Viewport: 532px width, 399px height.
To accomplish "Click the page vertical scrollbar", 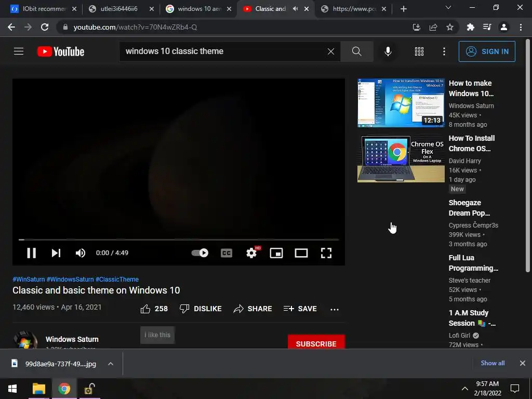I will click(x=528, y=155).
